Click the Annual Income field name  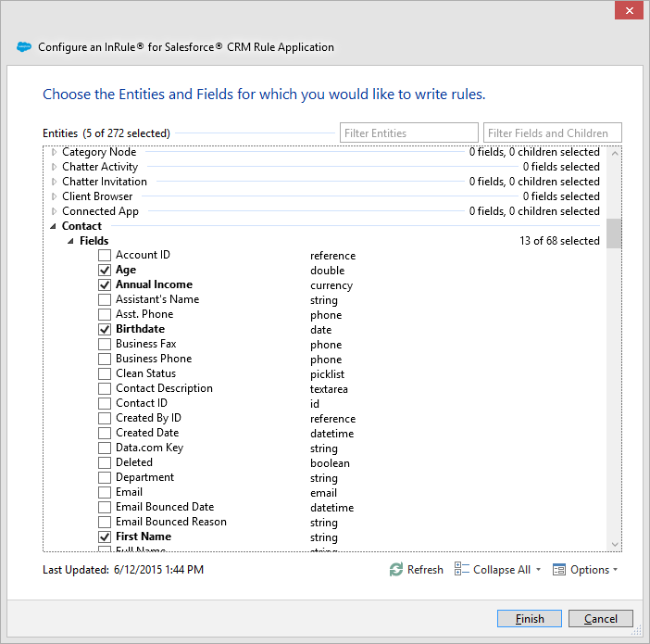coord(155,284)
